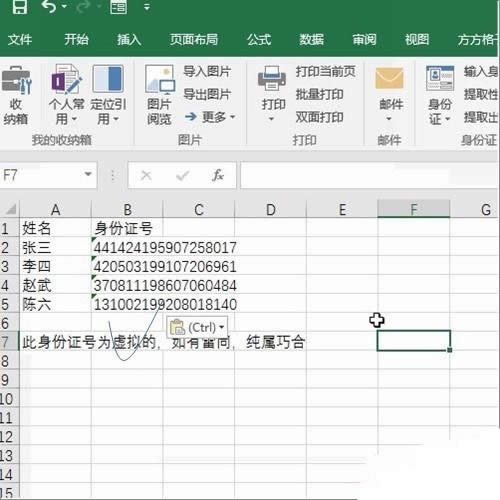Select column F header
This screenshot has height=500, width=500.
pos(414,209)
